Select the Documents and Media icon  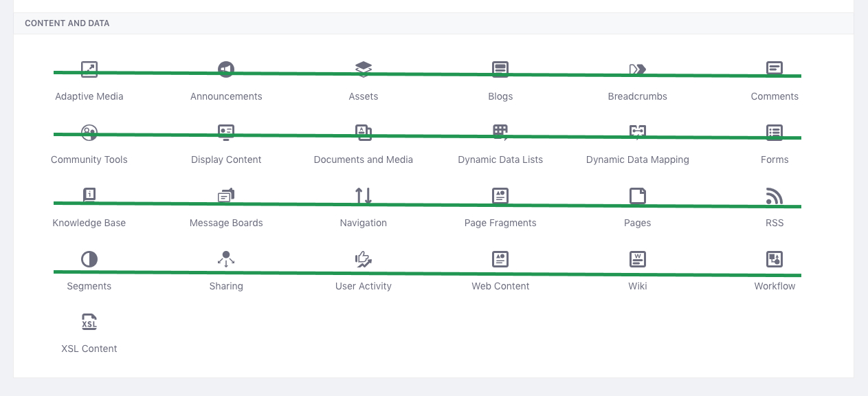pyautogui.click(x=364, y=132)
